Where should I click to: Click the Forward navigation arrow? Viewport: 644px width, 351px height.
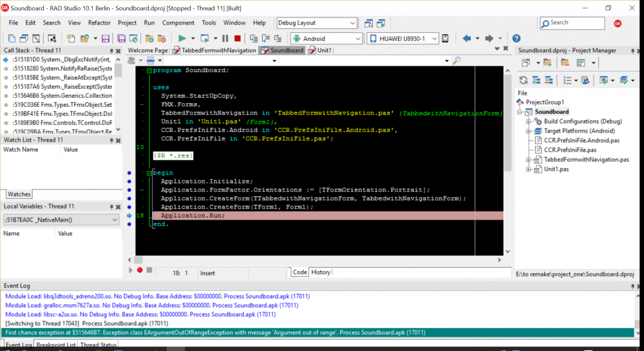(489, 39)
